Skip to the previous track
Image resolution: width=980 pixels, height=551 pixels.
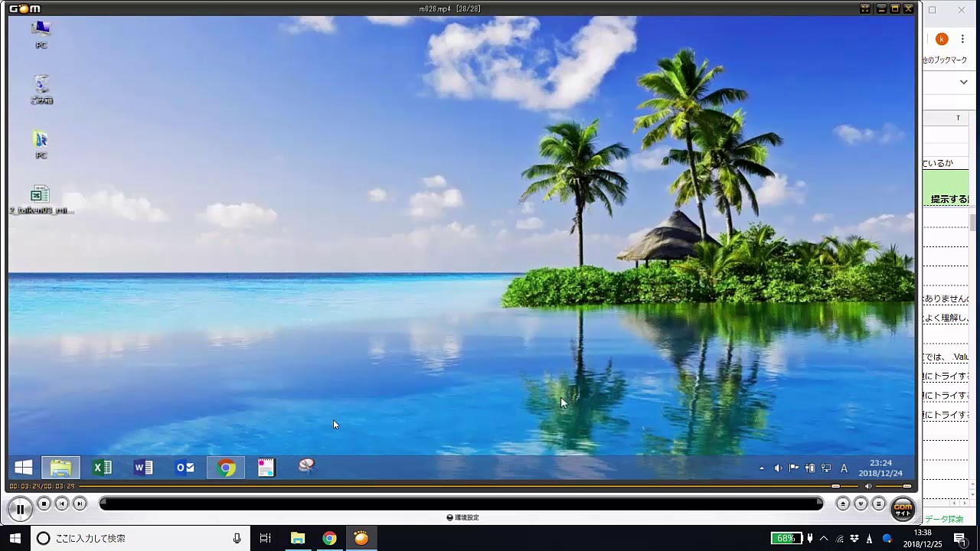(x=62, y=504)
